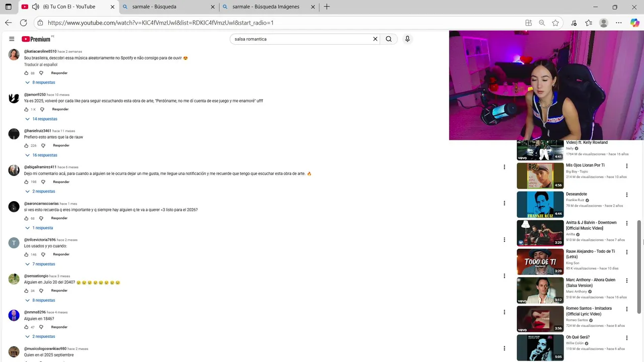Open tab actions menu in title bar
The height and width of the screenshot is (362, 644).
pos(8,7)
